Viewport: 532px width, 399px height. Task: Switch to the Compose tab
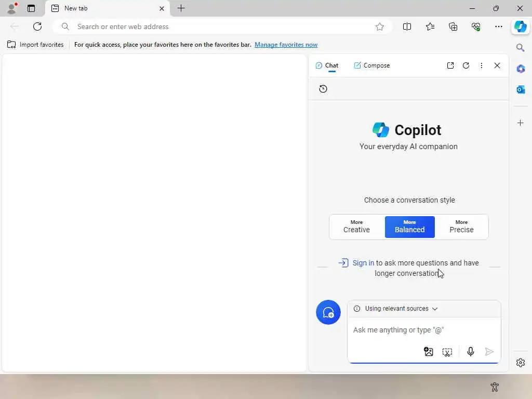pyautogui.click(x=372, y=65)
